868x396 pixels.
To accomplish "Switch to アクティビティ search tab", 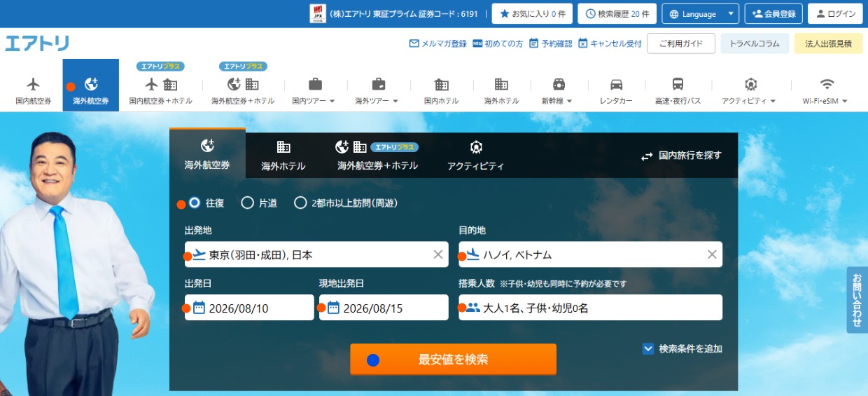I will (x=476, y=156).
